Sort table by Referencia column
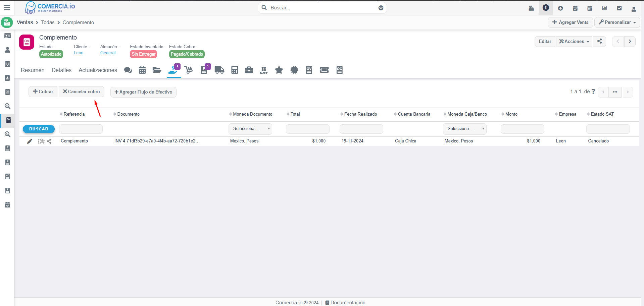The width and height of the screenshot is (644, 306). 72,114
